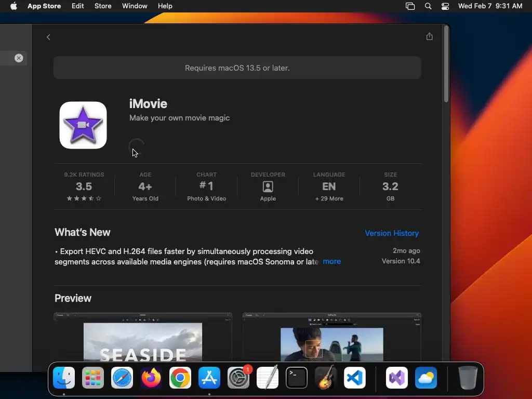Launch Firefox from the Dock
Screen dimensions: 532x399
151,378
